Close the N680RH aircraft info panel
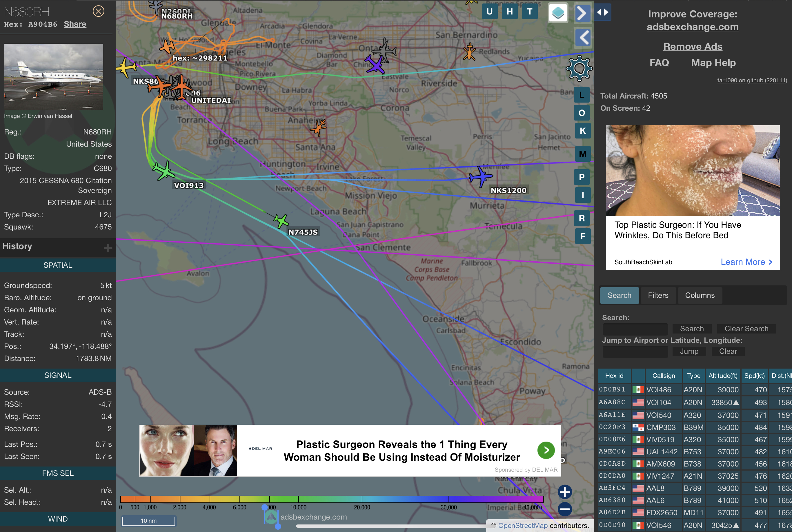Image resolution: width=792 pixels, height=532 pixels. click(99, 12)
